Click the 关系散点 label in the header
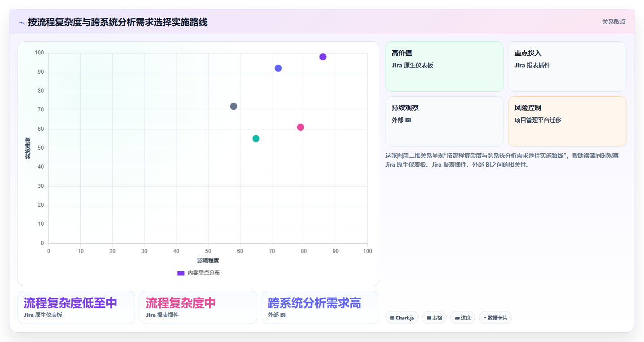The height and width of the screenshot is (342, 644). [x=613, y=22]
